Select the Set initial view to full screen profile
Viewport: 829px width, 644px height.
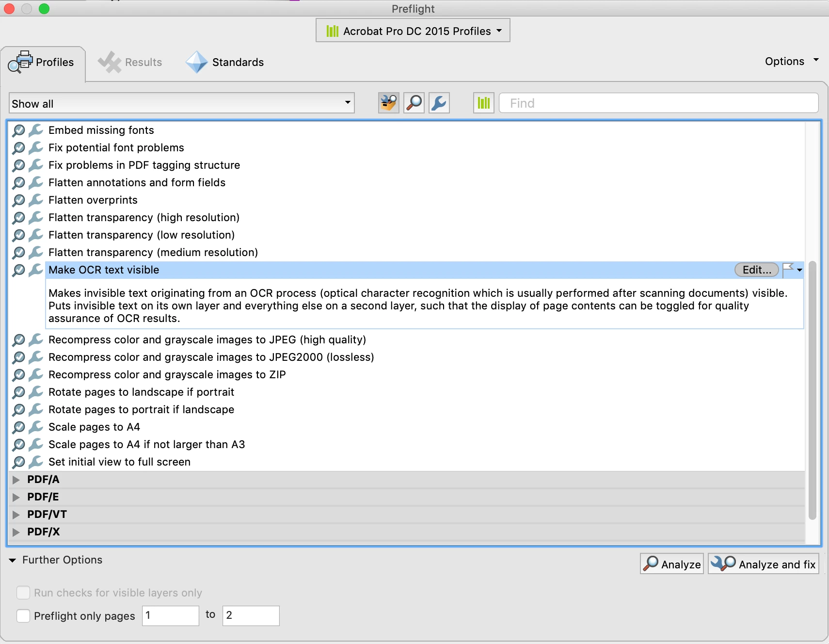(x=119, y=462)
